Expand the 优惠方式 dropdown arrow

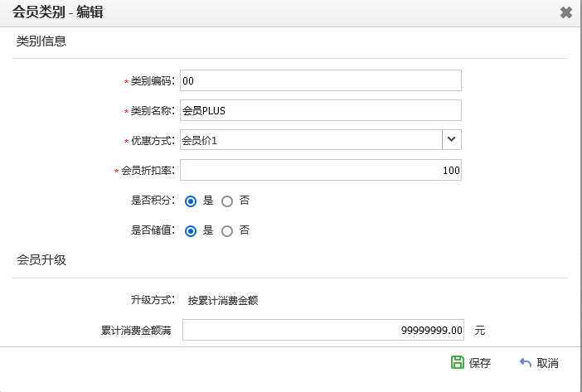452,140
